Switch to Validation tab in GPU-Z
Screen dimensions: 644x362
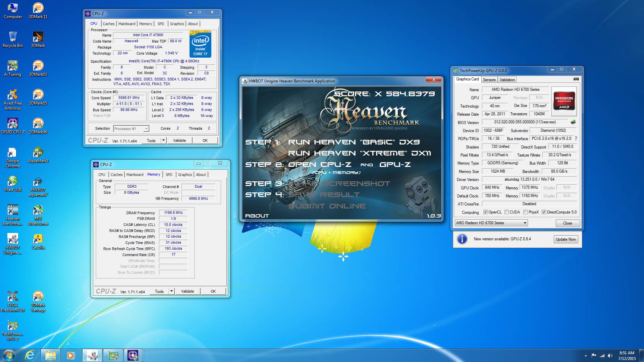coord(507,80)
